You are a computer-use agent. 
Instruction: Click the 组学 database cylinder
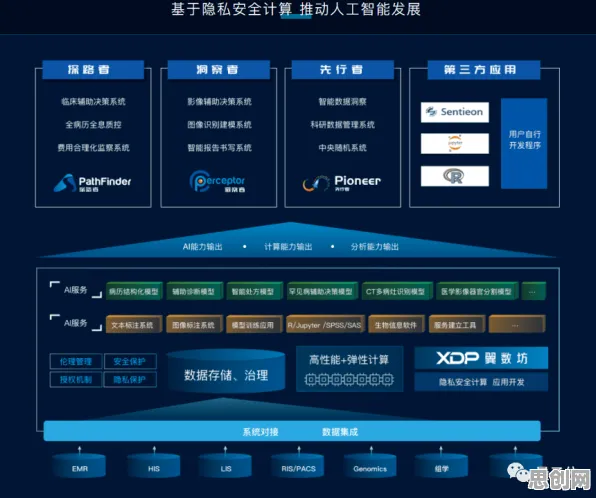pos(441,465)
